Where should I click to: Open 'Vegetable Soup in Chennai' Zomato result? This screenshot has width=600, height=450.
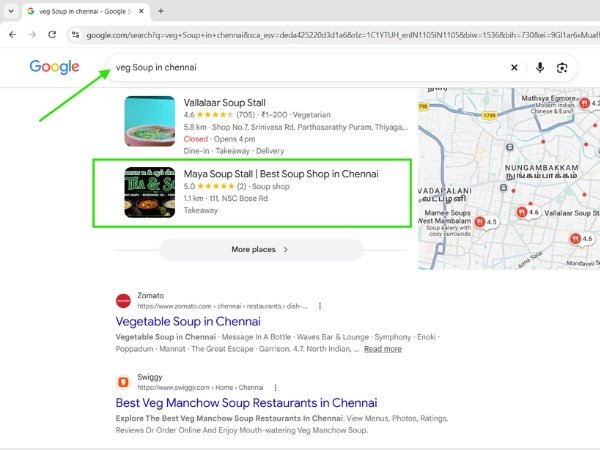[x=188, y=321]
